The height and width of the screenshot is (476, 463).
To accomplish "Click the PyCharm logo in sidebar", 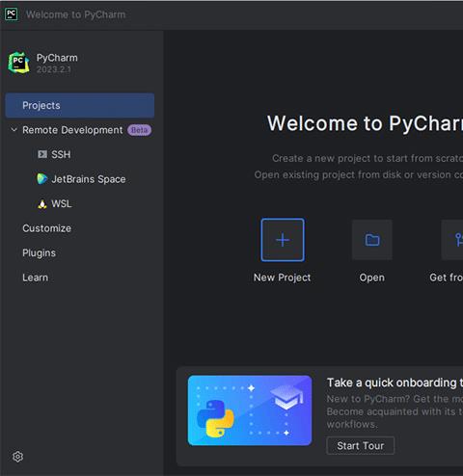I will (x=18, y=63).
